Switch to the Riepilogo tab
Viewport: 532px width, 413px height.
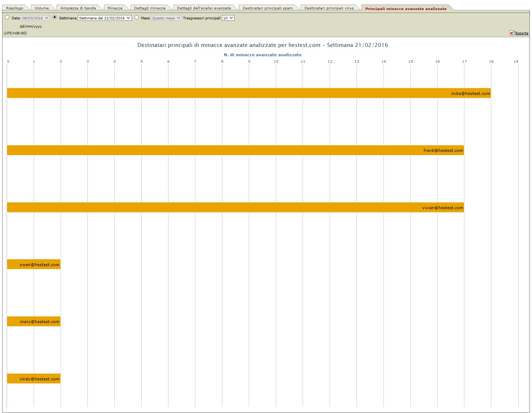tap(15, 8)
